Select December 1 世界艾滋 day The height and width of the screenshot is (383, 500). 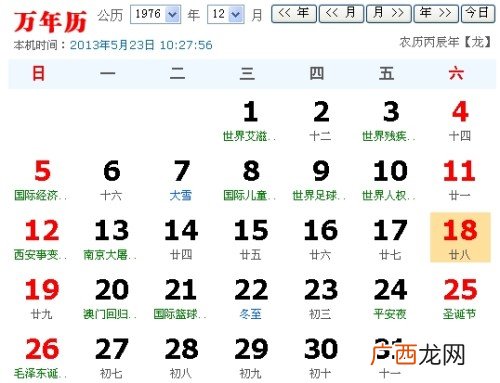tap(250, 121)
